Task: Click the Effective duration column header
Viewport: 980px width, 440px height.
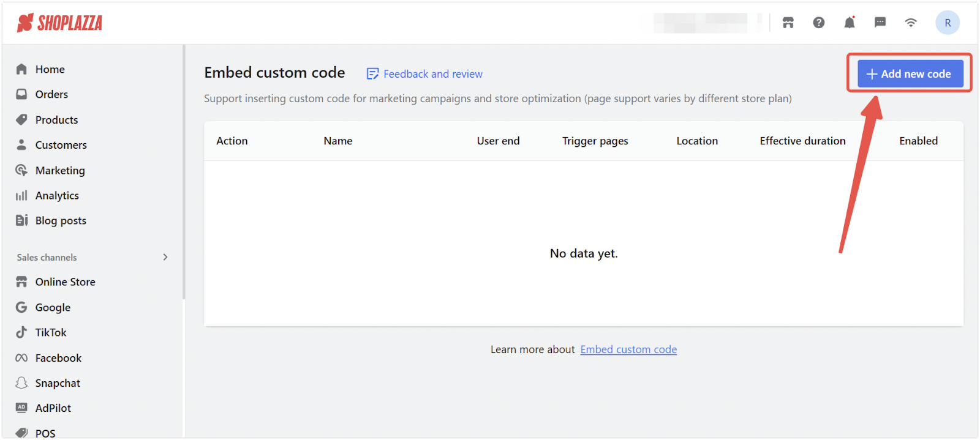Action: (802, 141)
